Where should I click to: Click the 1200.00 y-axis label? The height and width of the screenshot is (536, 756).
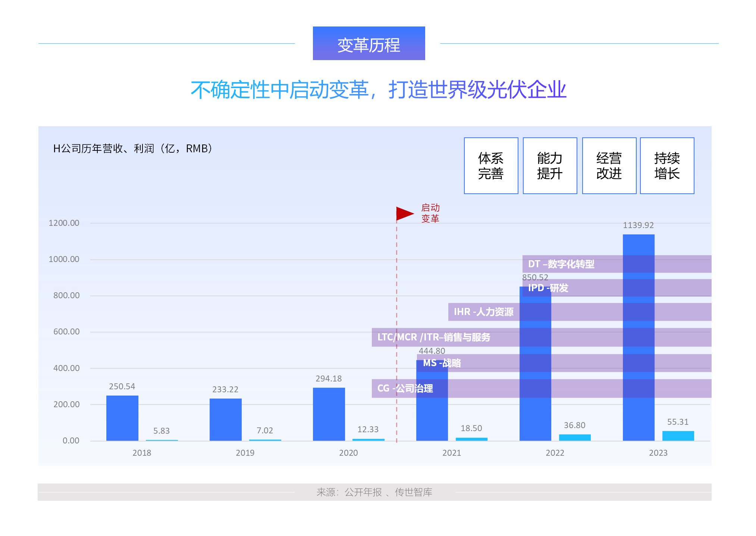[x=64, y=223]
